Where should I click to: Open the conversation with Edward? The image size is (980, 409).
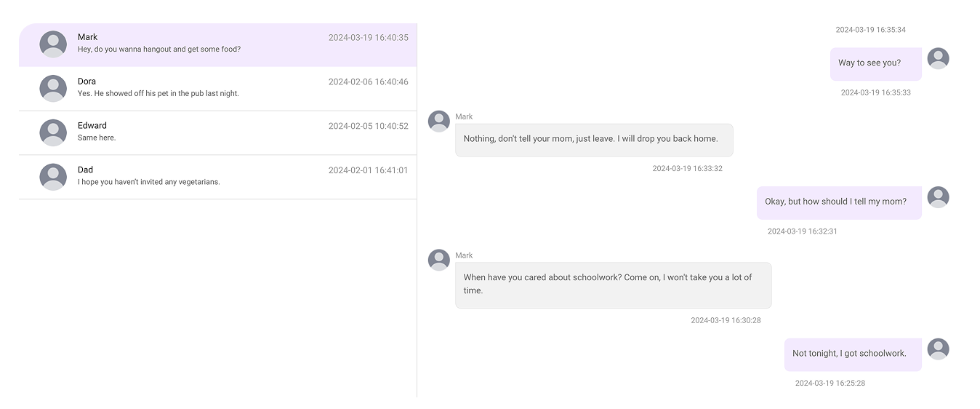click(218, 133)
